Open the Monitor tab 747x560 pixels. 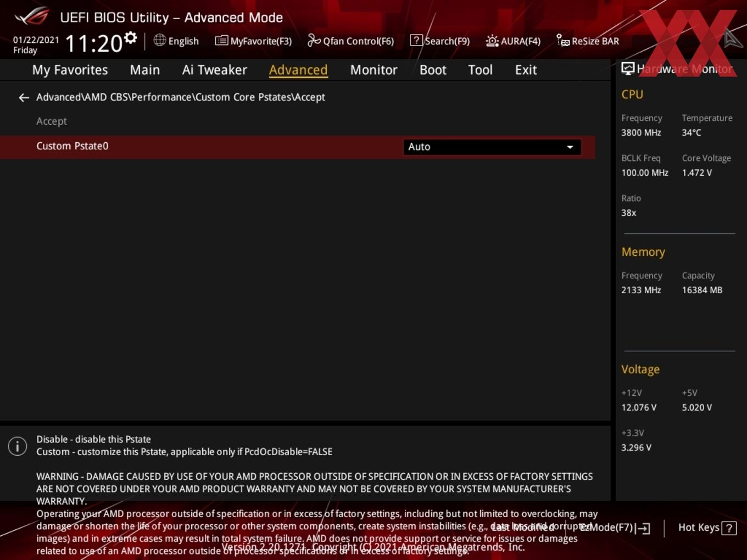click(374, 70)
